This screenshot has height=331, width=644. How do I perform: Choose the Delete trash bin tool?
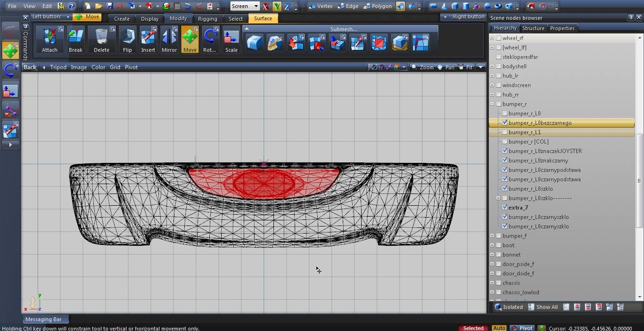101,40
